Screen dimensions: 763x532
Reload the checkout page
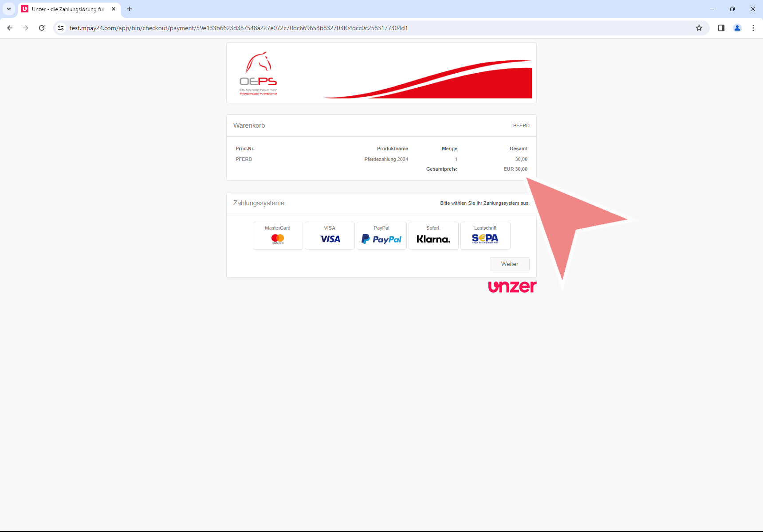click(42, 28)
